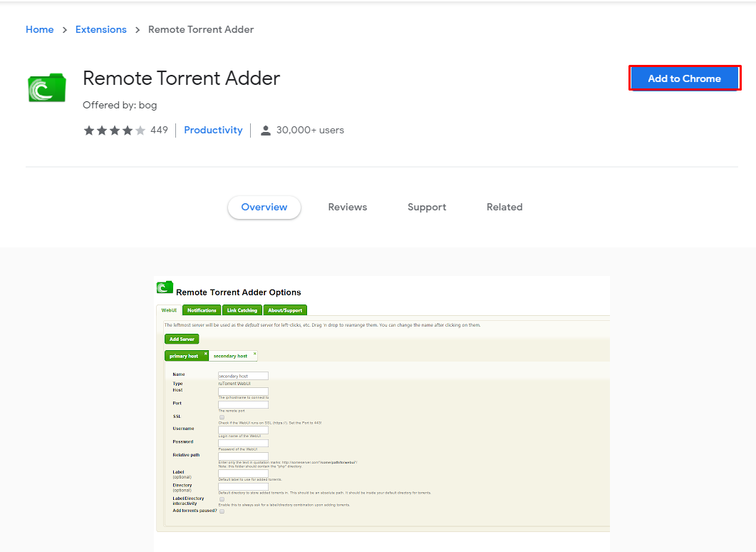Image resolution: width=756 pixels, height=552 pixels.
Task: Select the secondary host server tab
Action: click(x=231, y=356)
